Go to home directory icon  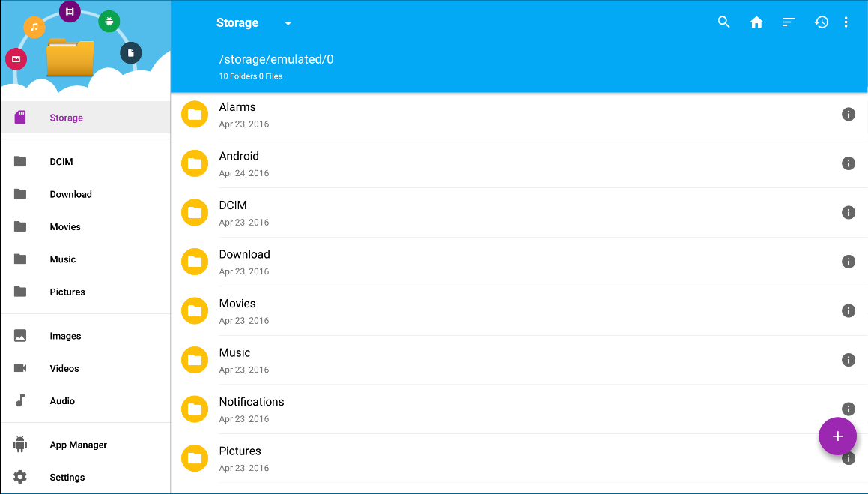[x=756, y=22]
